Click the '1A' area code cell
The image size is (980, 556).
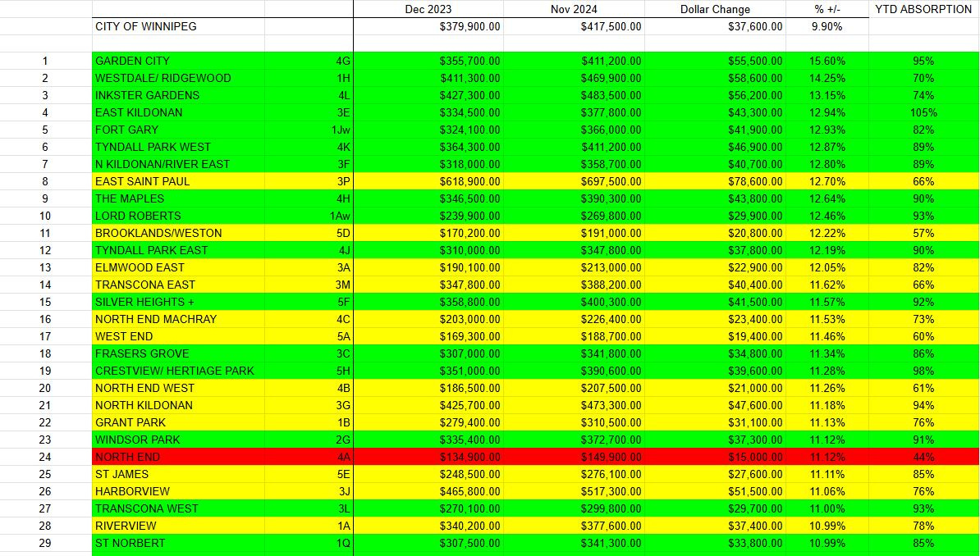tap(309, 526)
